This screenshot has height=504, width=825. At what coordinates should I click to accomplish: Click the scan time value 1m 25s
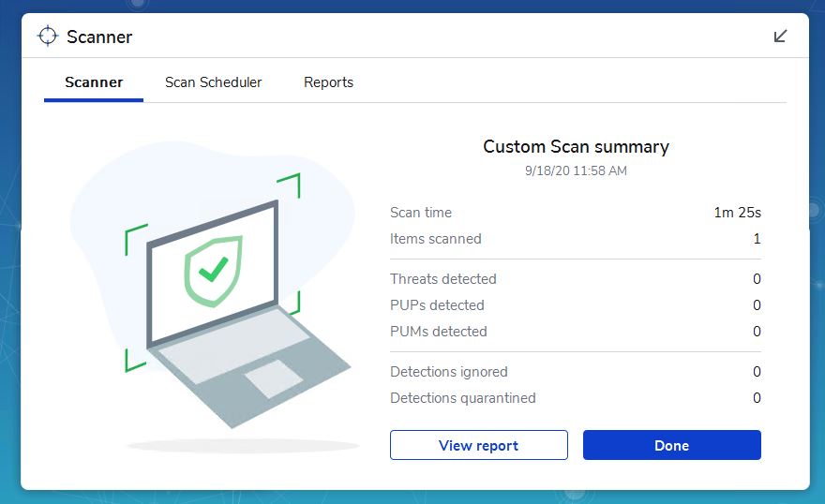[x=737, y=213]
